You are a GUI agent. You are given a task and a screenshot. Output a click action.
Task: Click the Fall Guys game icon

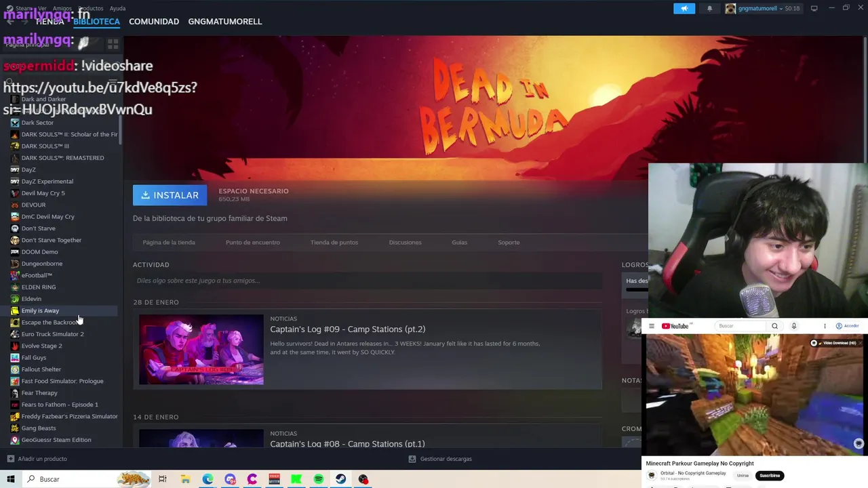pos(15,357)
